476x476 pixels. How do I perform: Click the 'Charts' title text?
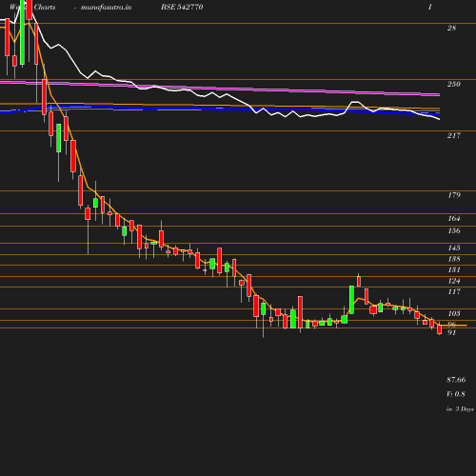tap(45, 8)
